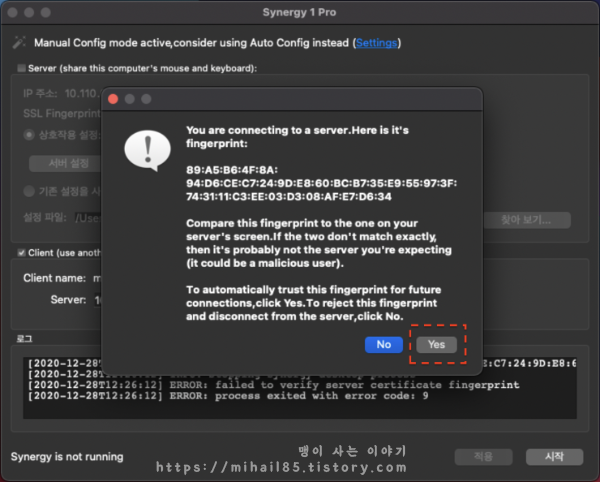The image size is (600, 482).
Task: Click the 서버 설정 button
Action: pos(65,163)
